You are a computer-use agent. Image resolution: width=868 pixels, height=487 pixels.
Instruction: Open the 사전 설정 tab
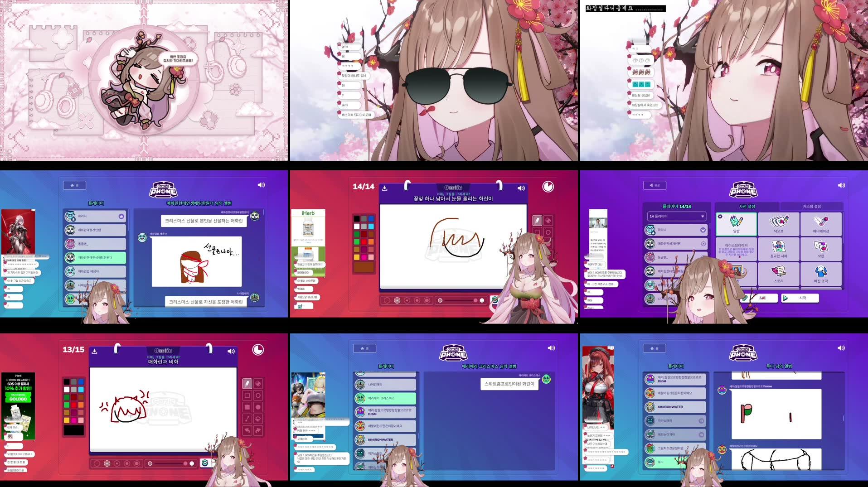coord(748,206)
